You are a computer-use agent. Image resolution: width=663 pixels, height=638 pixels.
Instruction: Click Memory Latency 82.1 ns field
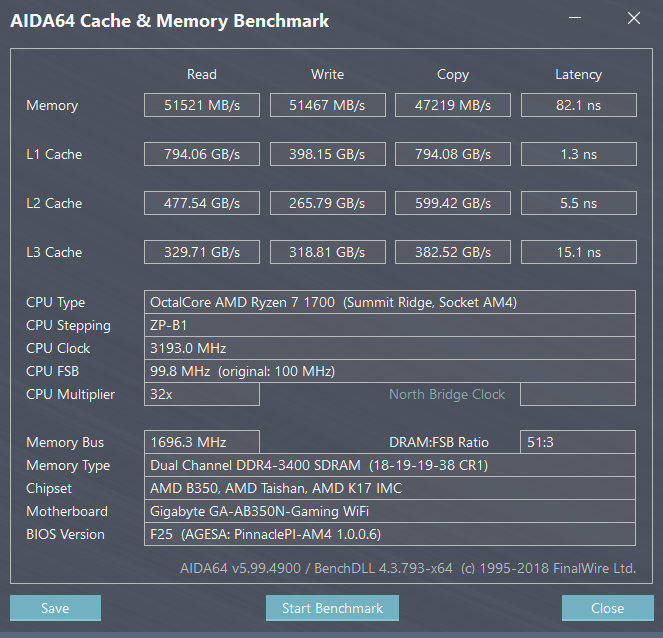click(x=578, y=105)
